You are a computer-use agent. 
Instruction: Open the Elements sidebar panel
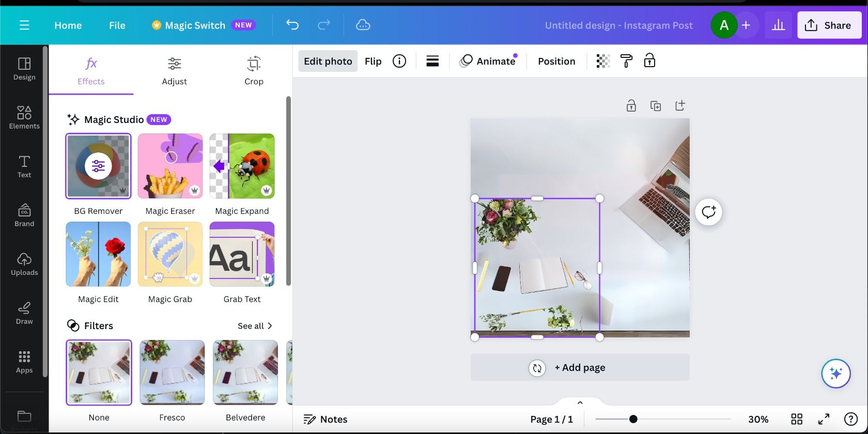click(x=24, y=117)
